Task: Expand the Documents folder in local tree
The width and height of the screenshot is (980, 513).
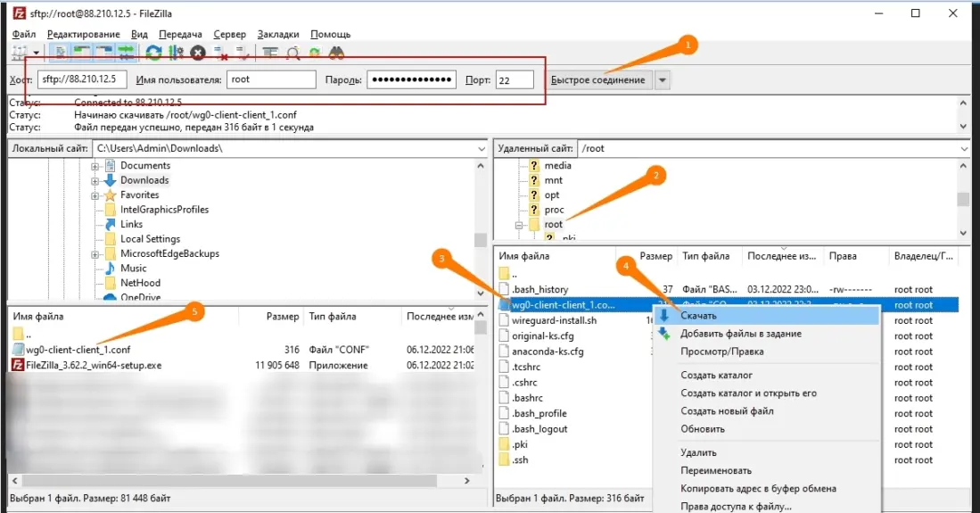Action: 95,166
